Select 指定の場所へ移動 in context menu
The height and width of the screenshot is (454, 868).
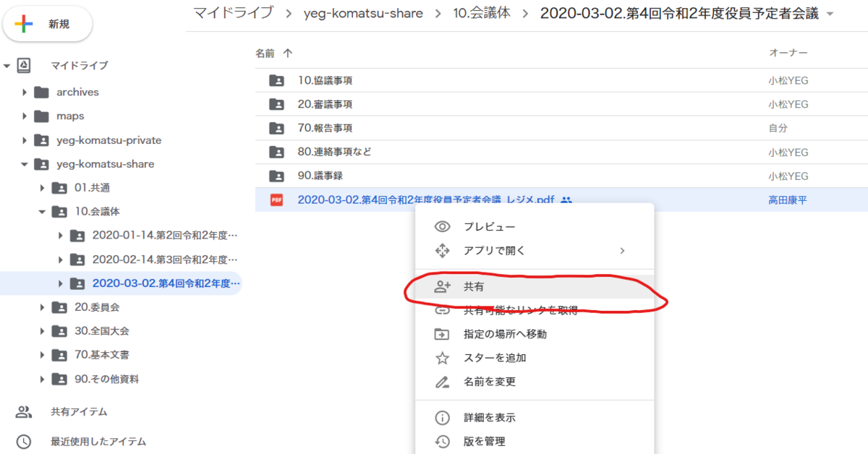click(535, 334)
